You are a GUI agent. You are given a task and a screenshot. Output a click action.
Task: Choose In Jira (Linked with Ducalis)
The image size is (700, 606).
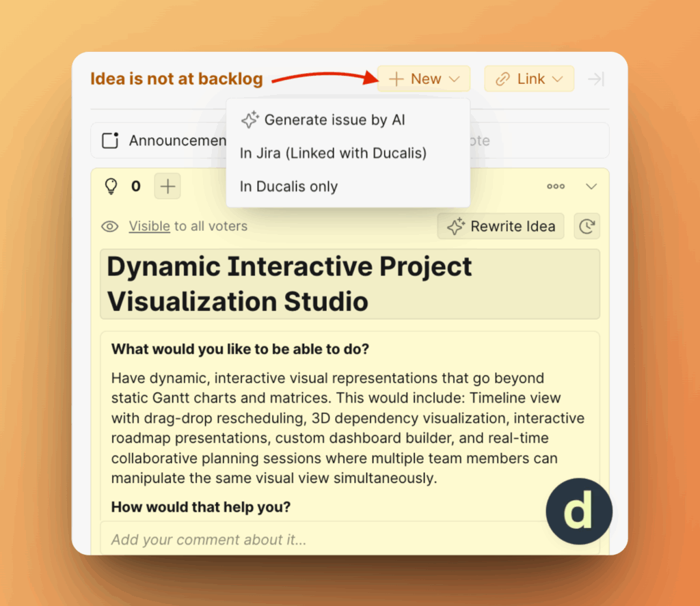point(333,153)
